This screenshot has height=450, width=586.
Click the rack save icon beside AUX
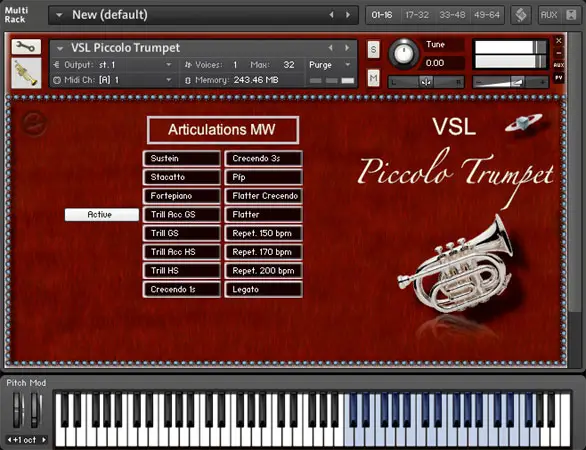pos(571,15)
